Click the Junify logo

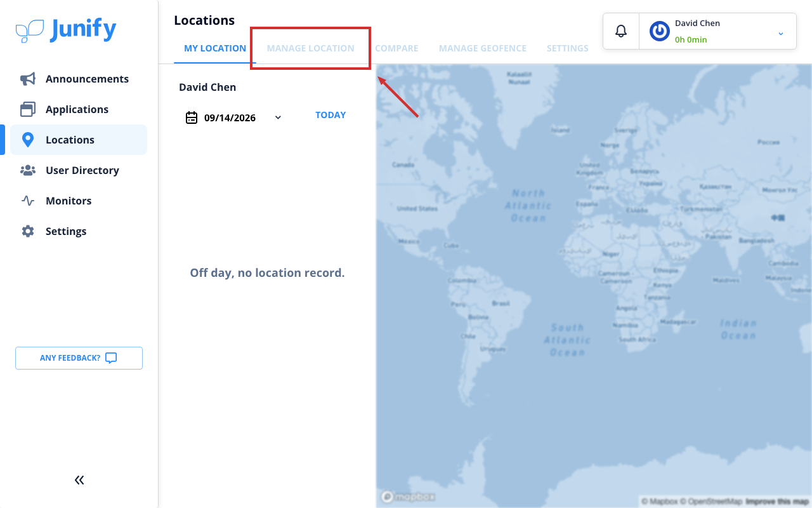click(x=66, y=30)
